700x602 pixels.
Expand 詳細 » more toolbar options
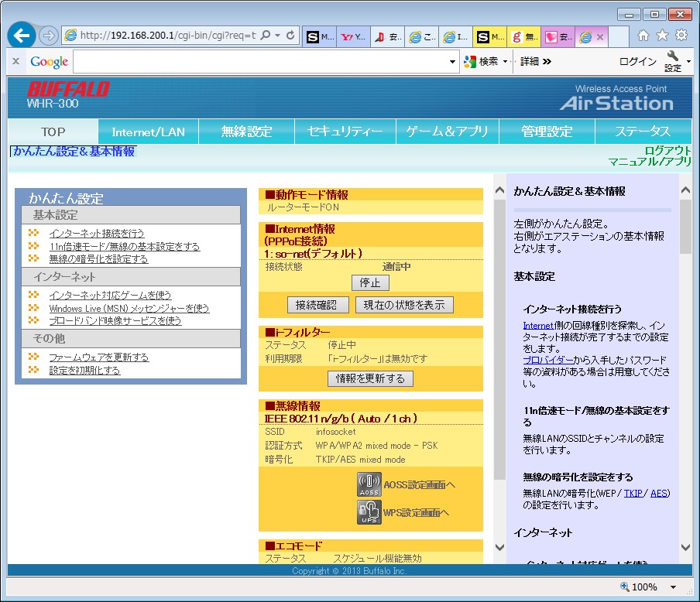[536, 62]
